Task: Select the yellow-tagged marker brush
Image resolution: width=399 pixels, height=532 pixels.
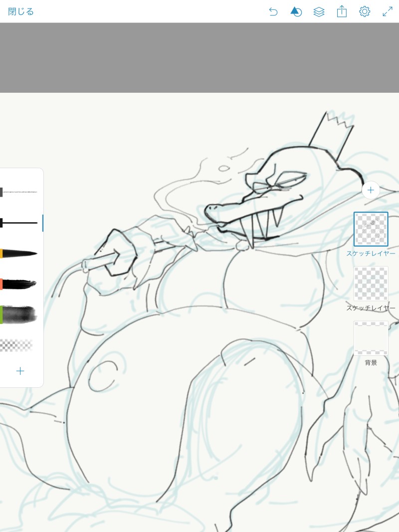Action: coord(18,254)
